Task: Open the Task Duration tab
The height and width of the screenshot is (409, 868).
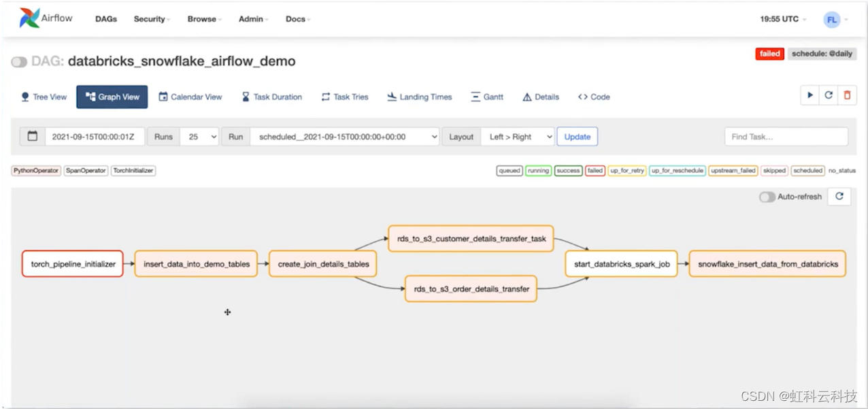Action: click(271, 97)
